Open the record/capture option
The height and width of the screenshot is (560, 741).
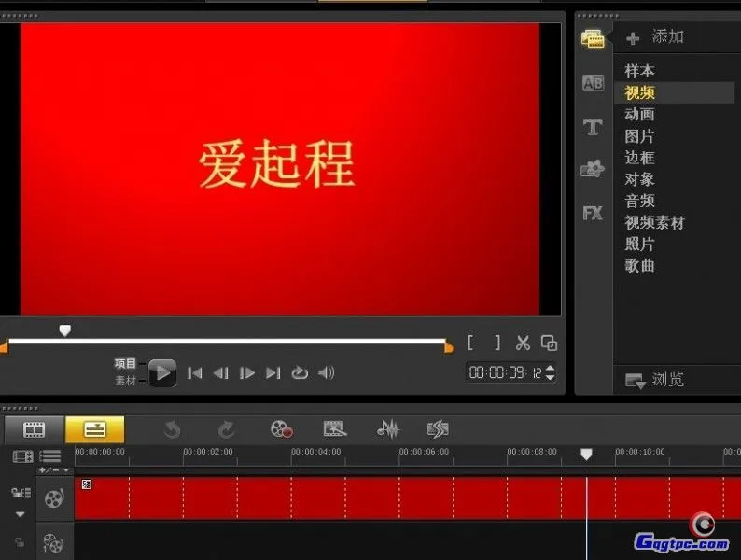pos(281,429)
